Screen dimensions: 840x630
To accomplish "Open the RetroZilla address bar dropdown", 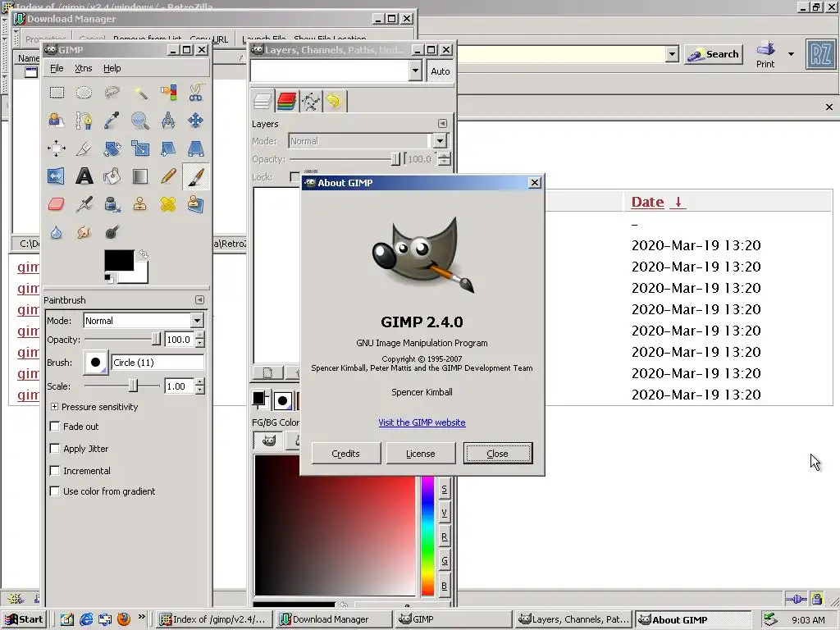I will (x=672, y=53).
